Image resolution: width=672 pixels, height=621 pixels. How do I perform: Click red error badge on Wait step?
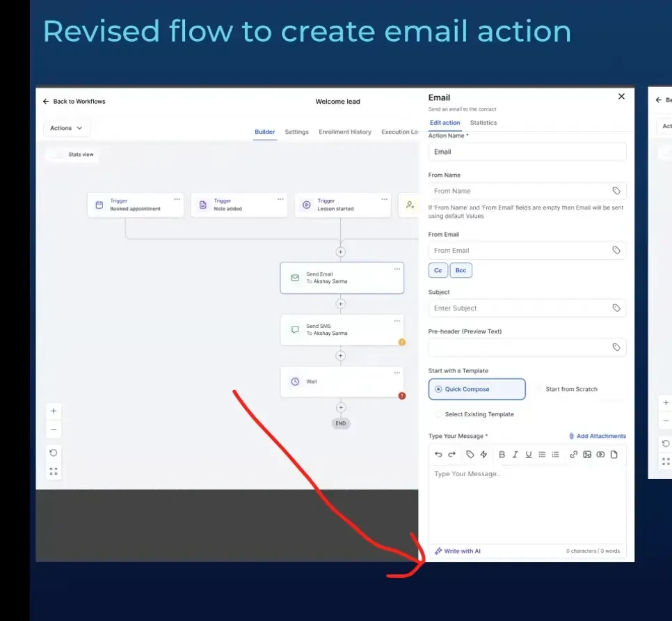[402, 396]
